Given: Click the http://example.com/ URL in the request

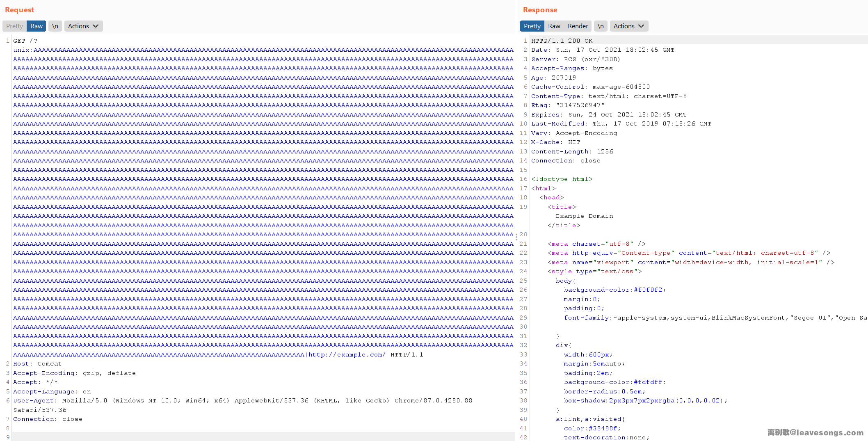Looking at the screenshot, I should click(x=347, y=355).
